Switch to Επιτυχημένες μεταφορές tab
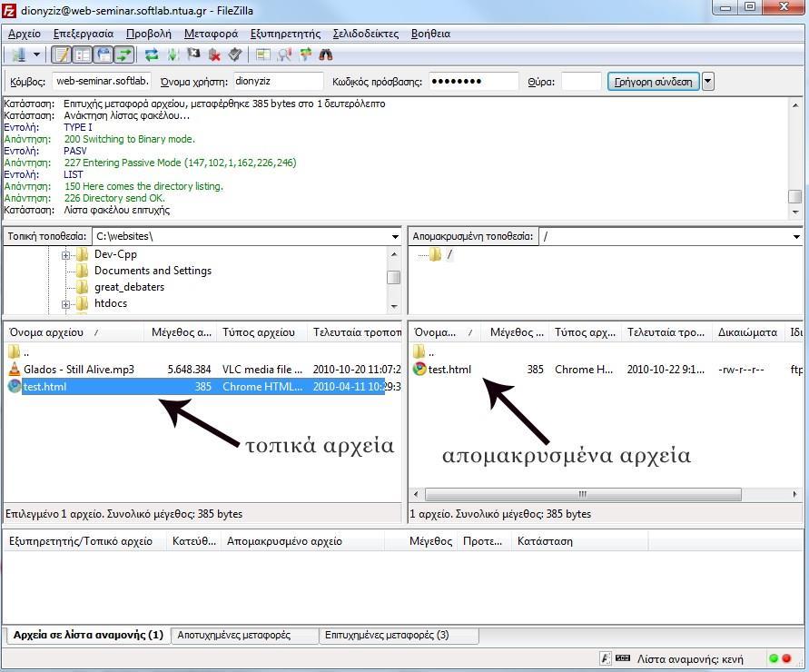 pyautogui.click(x=399, y=636)
